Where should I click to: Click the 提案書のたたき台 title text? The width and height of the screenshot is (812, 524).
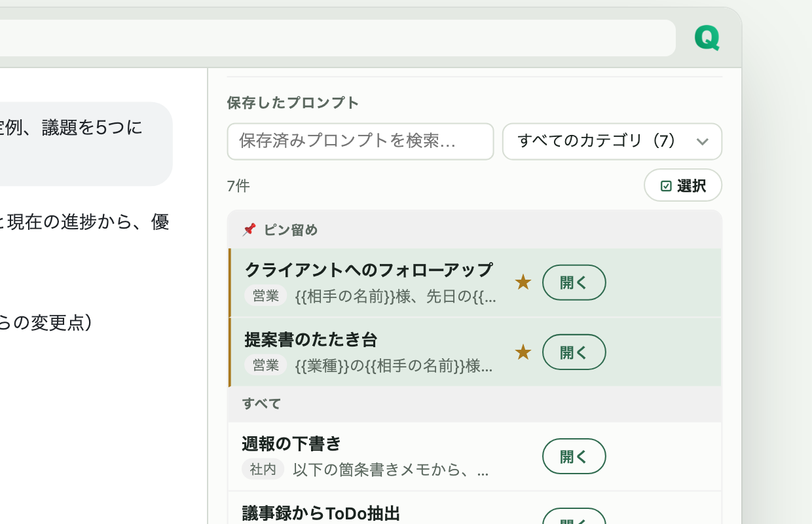pos(311,339)
